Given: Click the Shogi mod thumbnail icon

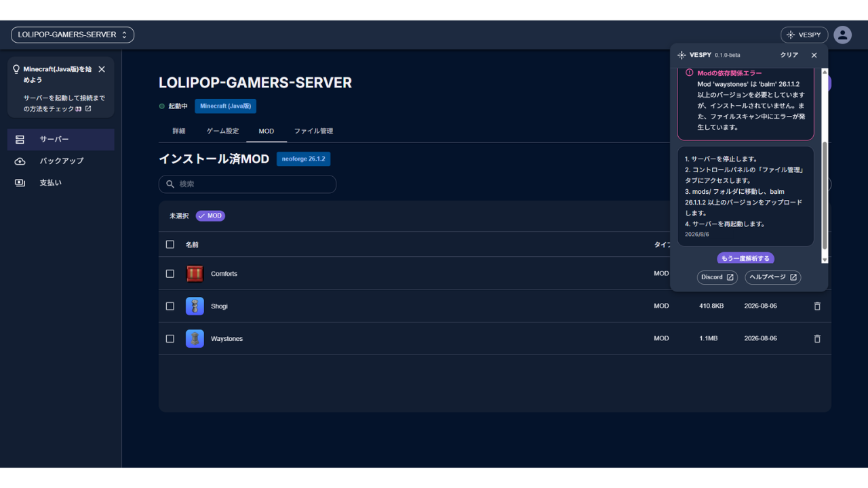Looking at the screenshot, I should pyautogui.click(x=195, y=306).
